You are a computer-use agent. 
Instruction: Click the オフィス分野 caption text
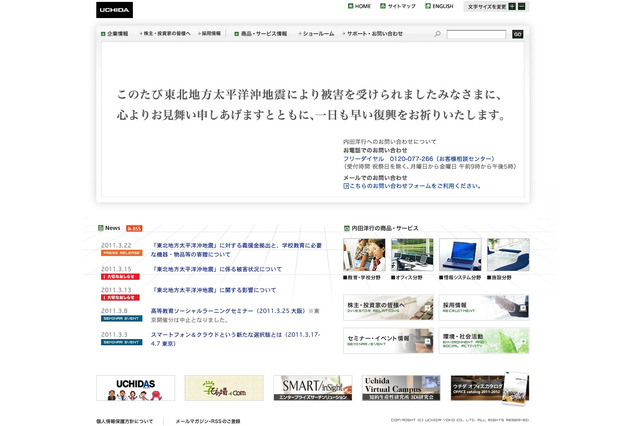point(407,277)
